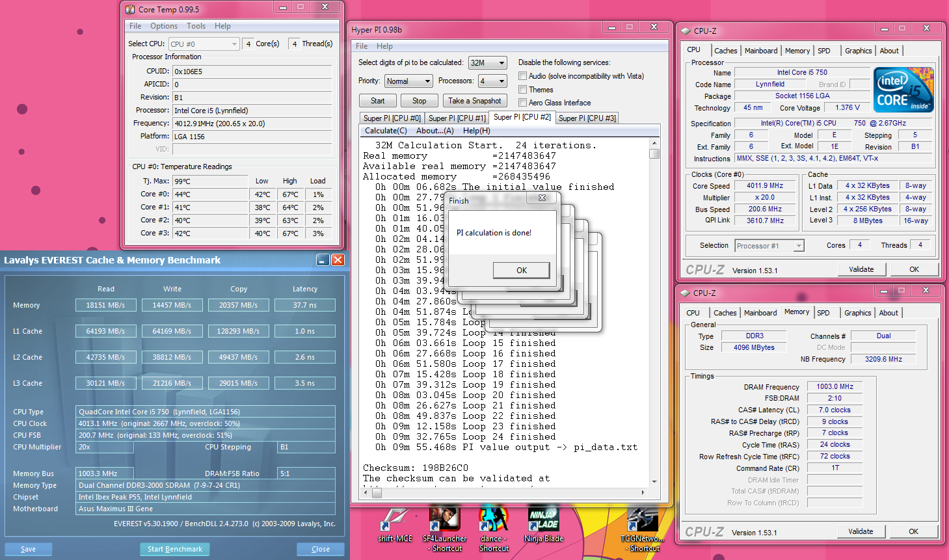
Task: Open the Priority dropdown set to Normal
Action: (408, 81)
